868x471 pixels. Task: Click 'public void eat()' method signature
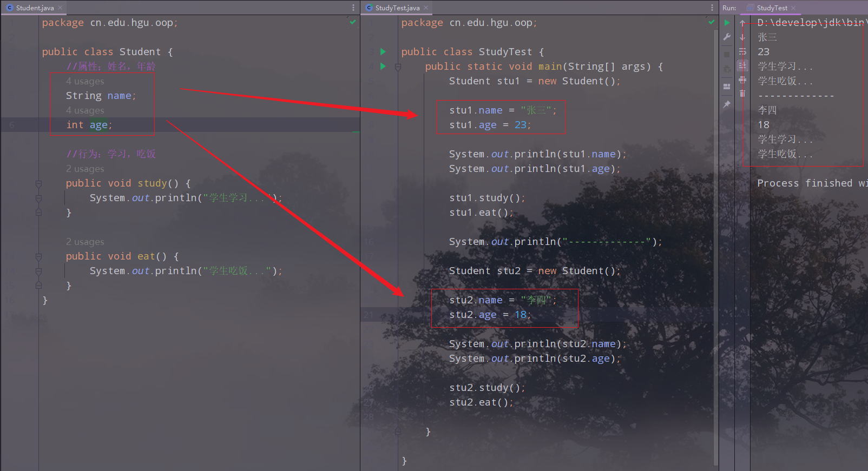(122, 256)
